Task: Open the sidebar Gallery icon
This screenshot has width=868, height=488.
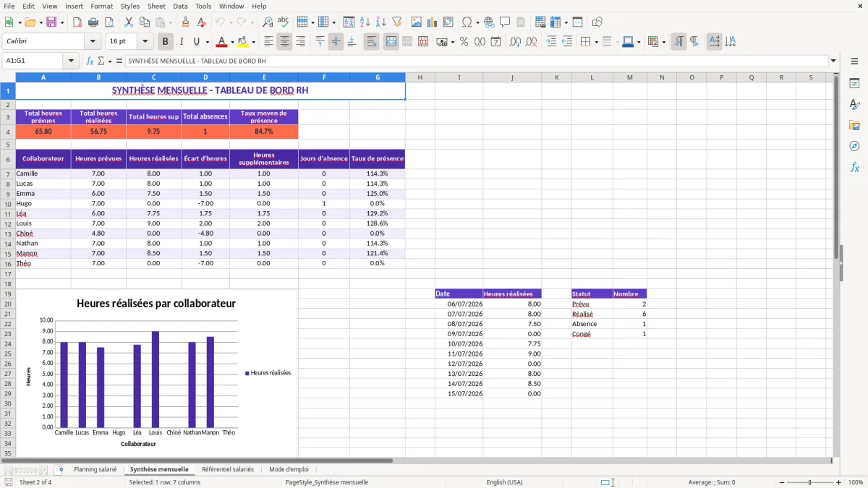Action: coord(854,125)
